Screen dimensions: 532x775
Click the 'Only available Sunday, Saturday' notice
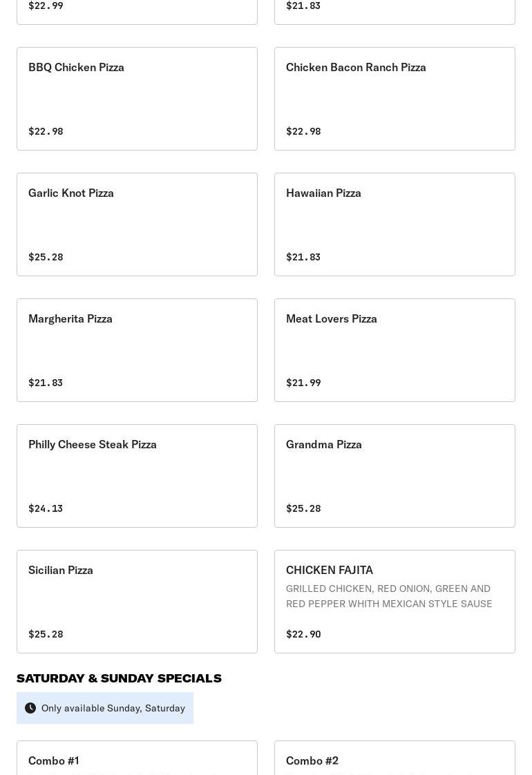(x=113, y=708)
